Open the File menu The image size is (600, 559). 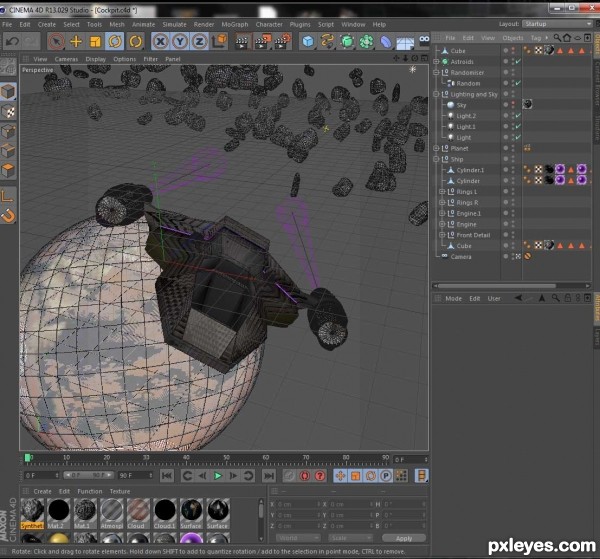pyautogui.click(x=7, y=24)
